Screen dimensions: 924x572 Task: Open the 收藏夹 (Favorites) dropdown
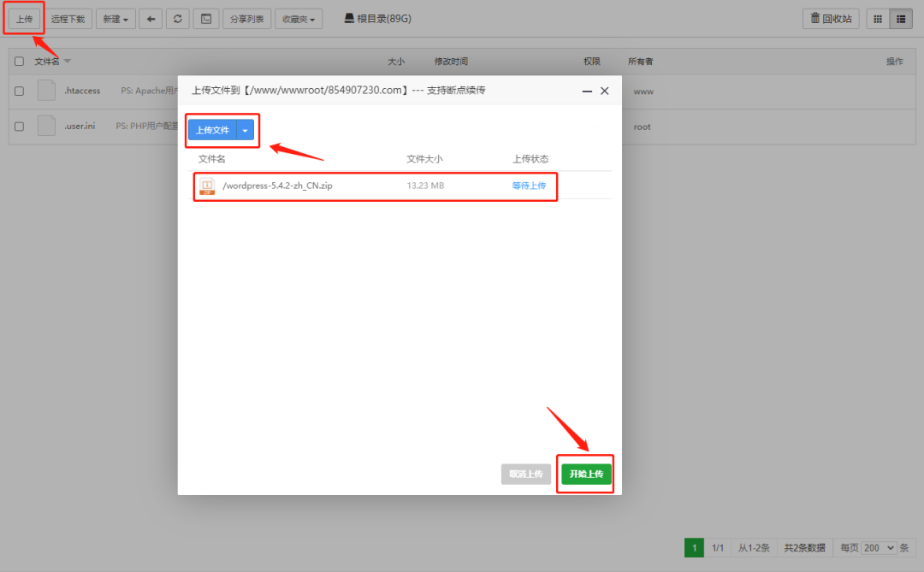pyautogui.click(x=299, y=19)
